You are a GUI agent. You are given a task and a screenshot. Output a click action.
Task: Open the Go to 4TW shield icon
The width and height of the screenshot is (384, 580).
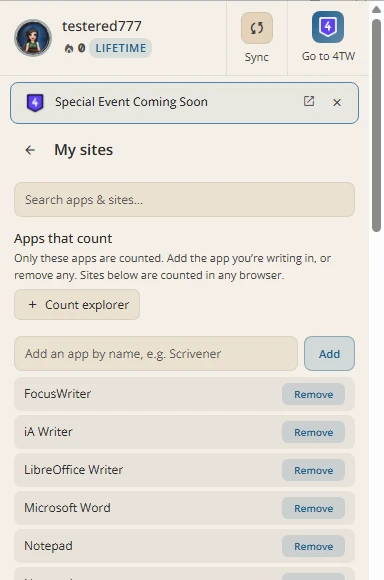328,27
